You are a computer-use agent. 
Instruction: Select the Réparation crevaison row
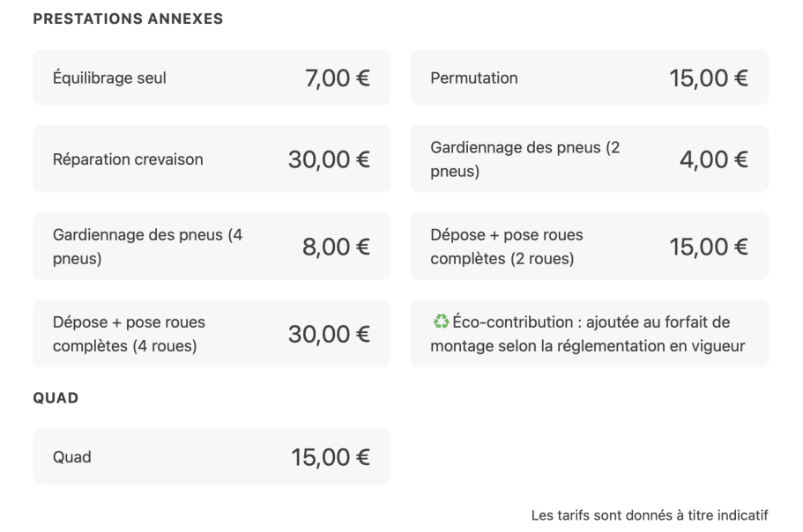(212, 159)
